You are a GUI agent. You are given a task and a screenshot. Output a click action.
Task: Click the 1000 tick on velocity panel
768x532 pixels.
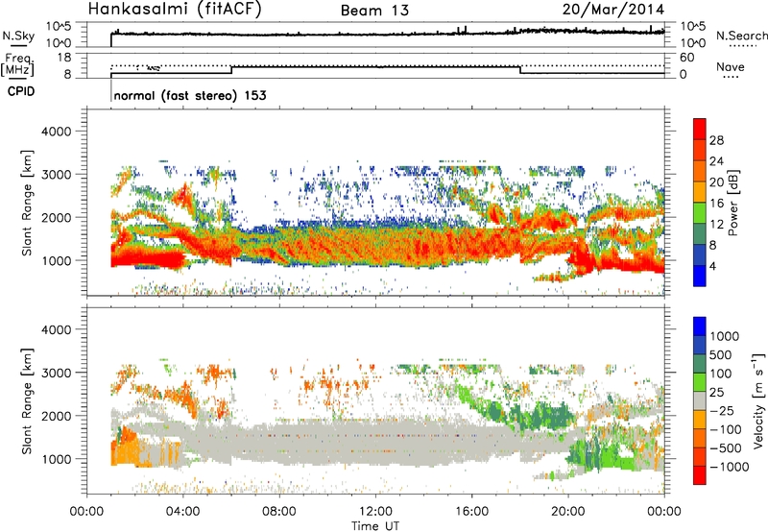[56, 459]
